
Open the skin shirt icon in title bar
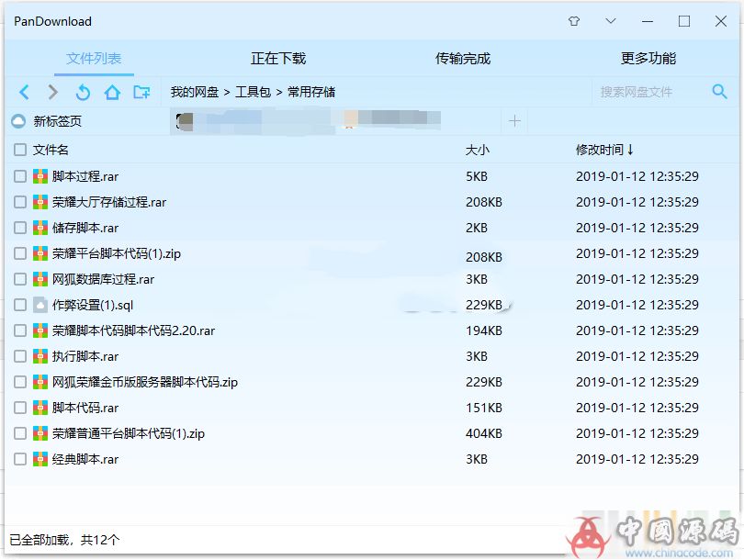point(574,21)
